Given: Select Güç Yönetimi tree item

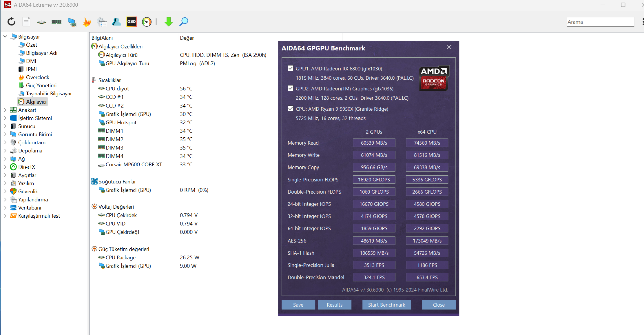Looking at the screenshot, I should click(x=41, y=85).
